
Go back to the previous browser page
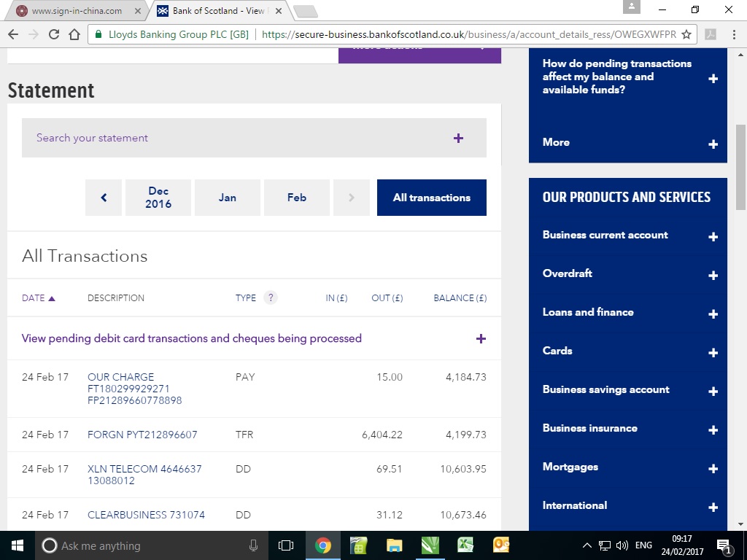tap(13, 34)
